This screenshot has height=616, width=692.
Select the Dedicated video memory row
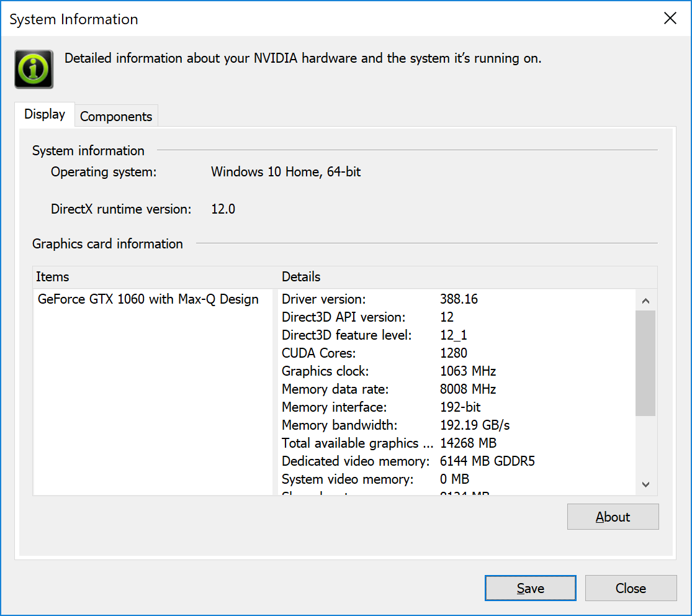(457, 461)
